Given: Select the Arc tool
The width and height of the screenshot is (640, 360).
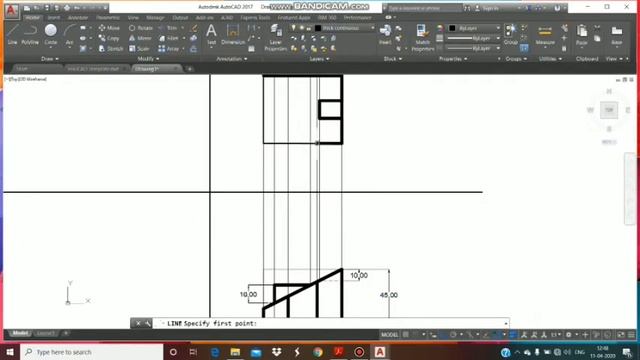Looking at the screenshot, I should [69, 34].
